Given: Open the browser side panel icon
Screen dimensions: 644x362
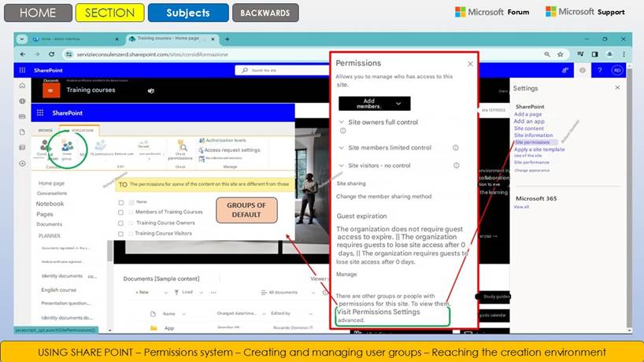Looking at the screenshot, I should [x=594, y=54].
